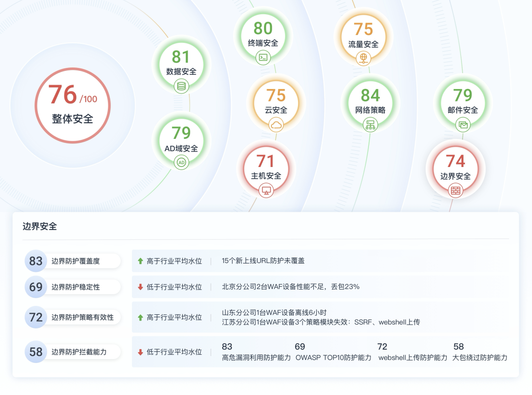This screenshot has width=532, height=395.
Task: Click the 边界安全 panel heading
Action: point(40,227)
